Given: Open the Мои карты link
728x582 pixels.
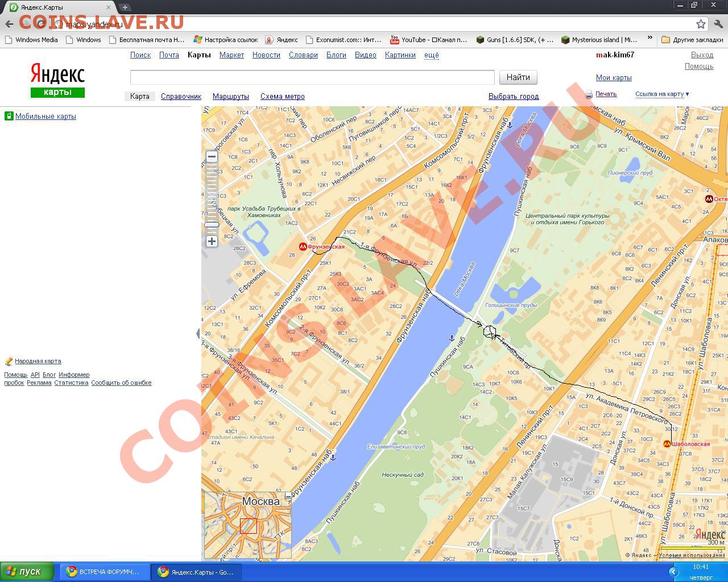Looking at the screenshot, I should coord(614,78).
